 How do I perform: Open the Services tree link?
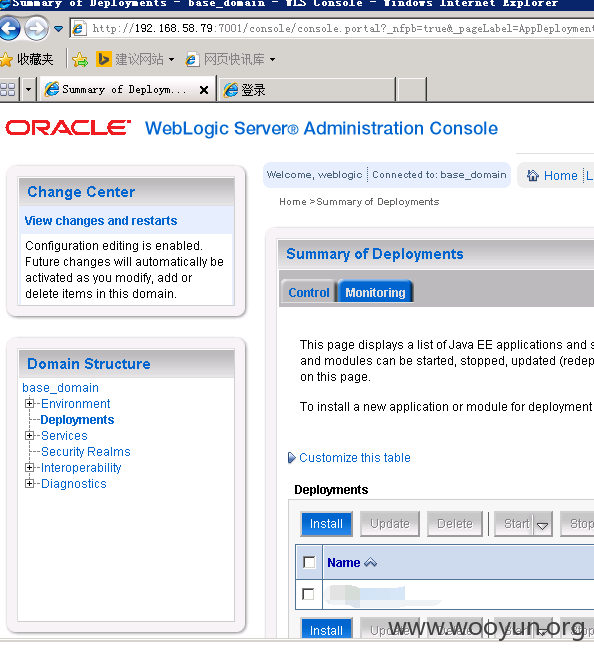point(64,436)
